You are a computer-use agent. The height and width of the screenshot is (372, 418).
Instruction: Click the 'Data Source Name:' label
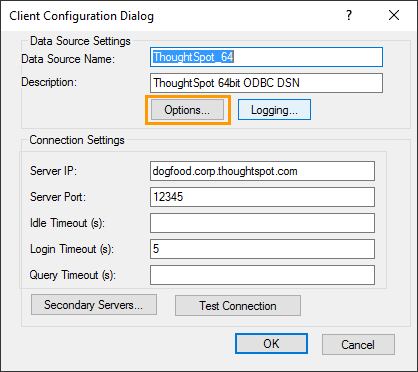(x=68, y=59)
